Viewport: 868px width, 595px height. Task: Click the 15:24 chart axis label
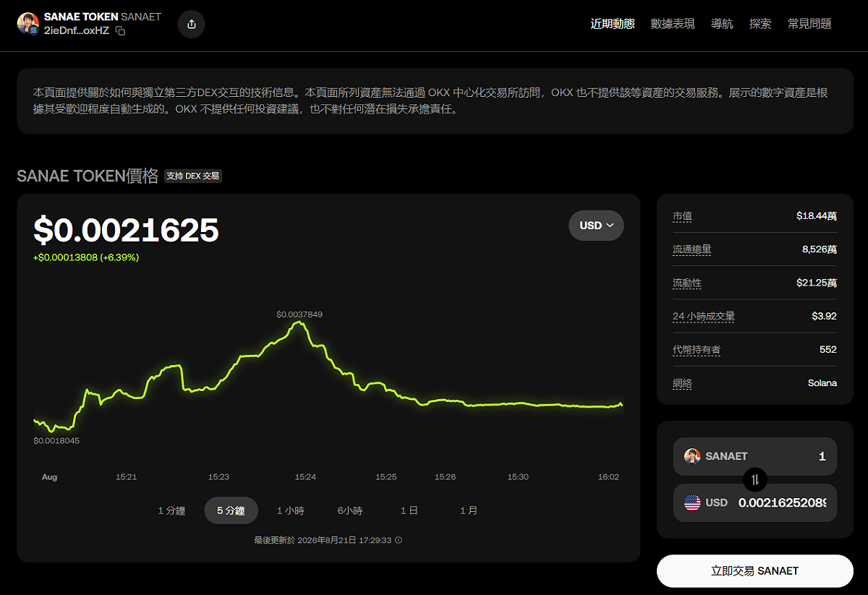(305, 477)
